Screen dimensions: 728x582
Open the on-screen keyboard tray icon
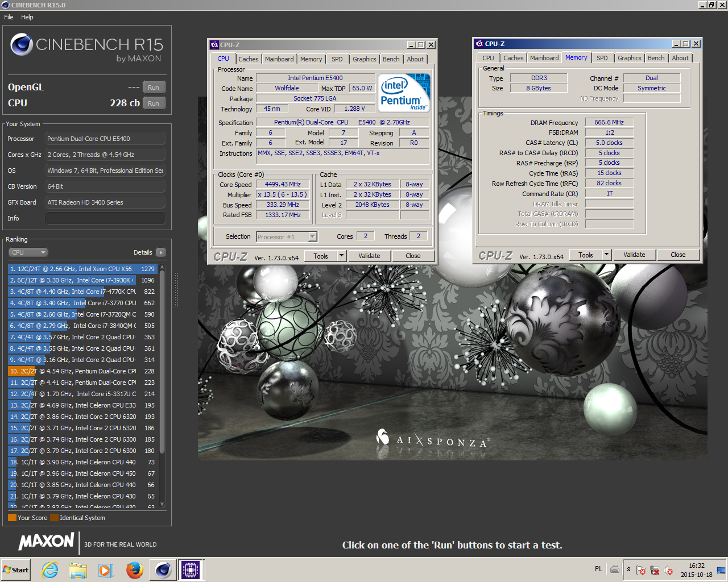coord(615,569)
